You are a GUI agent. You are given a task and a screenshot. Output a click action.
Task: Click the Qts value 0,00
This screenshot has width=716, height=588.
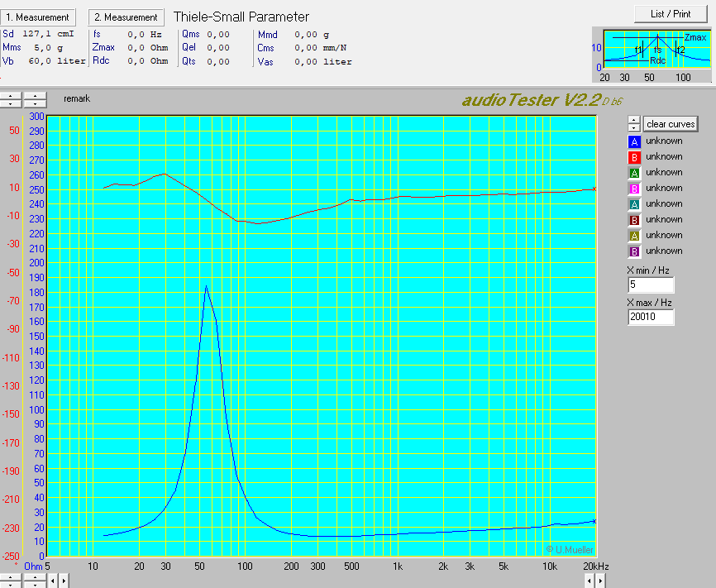(217, 61)
